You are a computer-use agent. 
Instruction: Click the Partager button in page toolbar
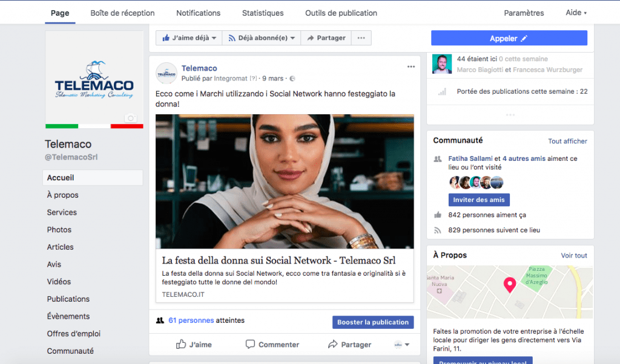[326, 38]
